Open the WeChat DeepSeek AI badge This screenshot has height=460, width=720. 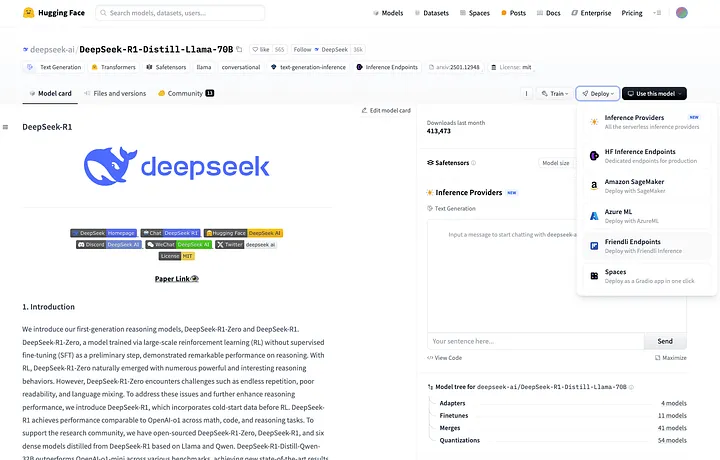(x=178, y=245)
